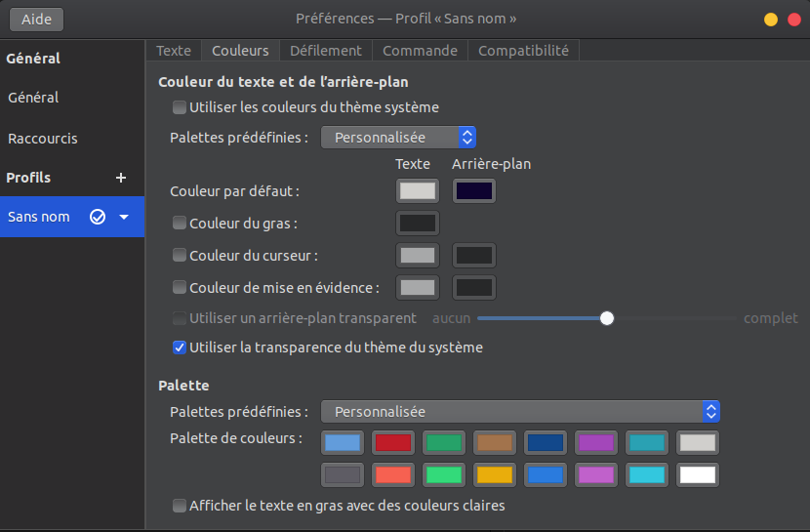
Task: Switch to the Couleurs tab
Action: (x=240, y=51)
